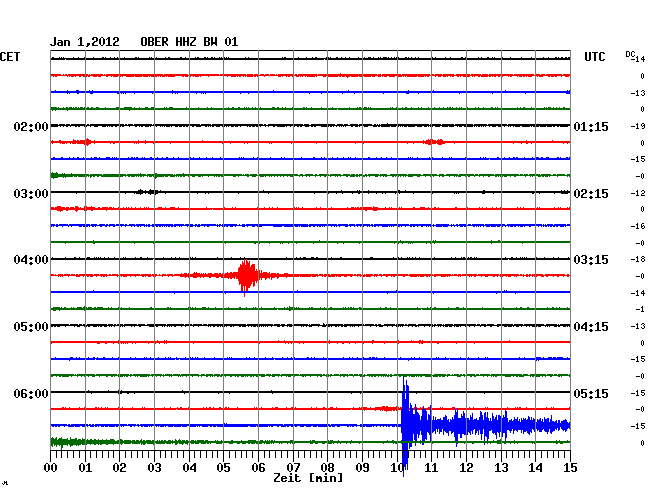Image resolution: width=650 pixels, height=494 pixels.
Task: Click the "03:15" UTC time label
Action: [x=591, y=260]
